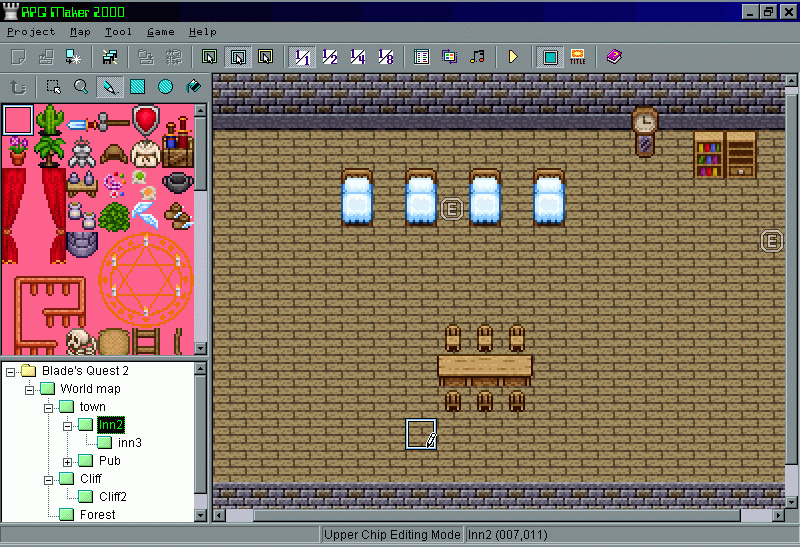Pick the skull tile in palette
Image resolution: width=800 pixels, height=547 pixels.
(x=82, y=341)
